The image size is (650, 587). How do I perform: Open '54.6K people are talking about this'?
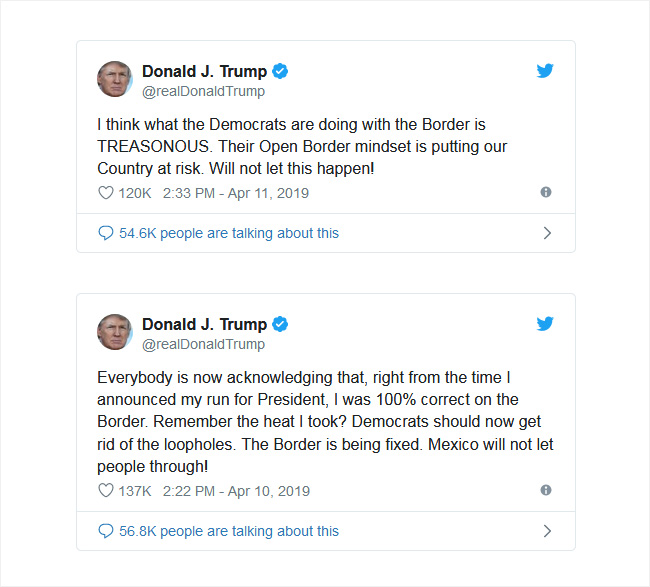(x=229, y=233)
